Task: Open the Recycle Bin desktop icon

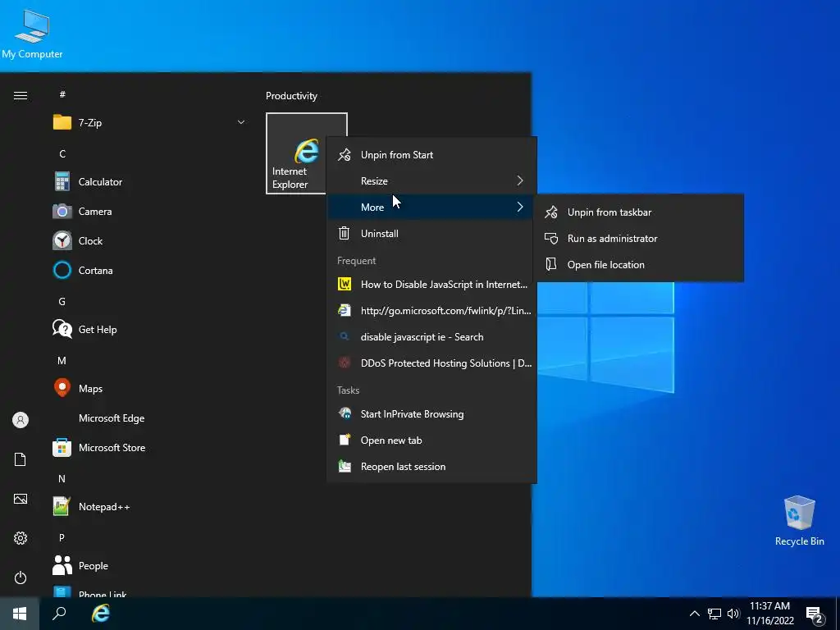Action: tap(799, 521)
